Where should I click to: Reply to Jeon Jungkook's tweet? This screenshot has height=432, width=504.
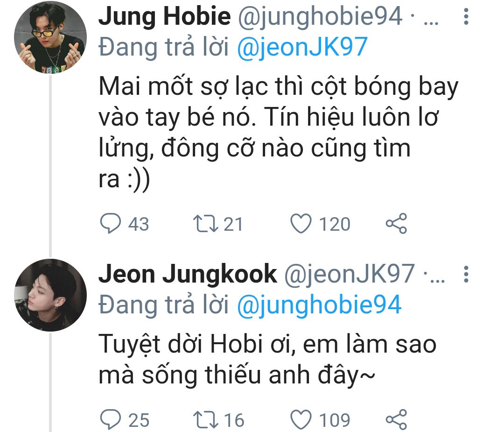pos(111,419)
